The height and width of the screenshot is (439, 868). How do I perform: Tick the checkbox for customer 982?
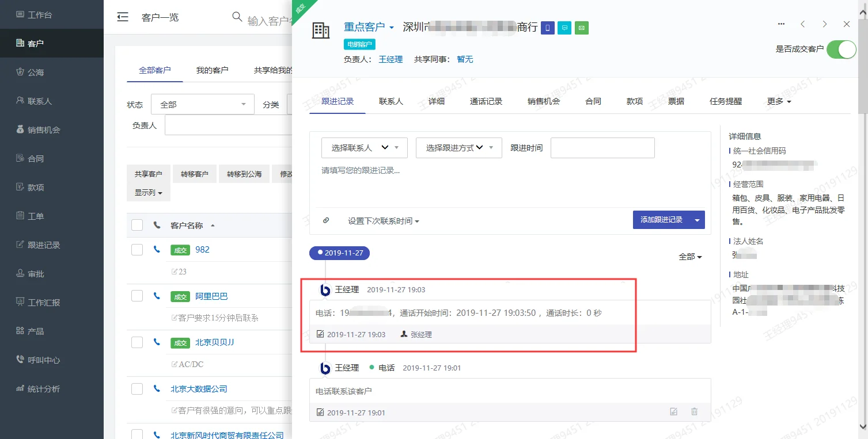(137, 250)
